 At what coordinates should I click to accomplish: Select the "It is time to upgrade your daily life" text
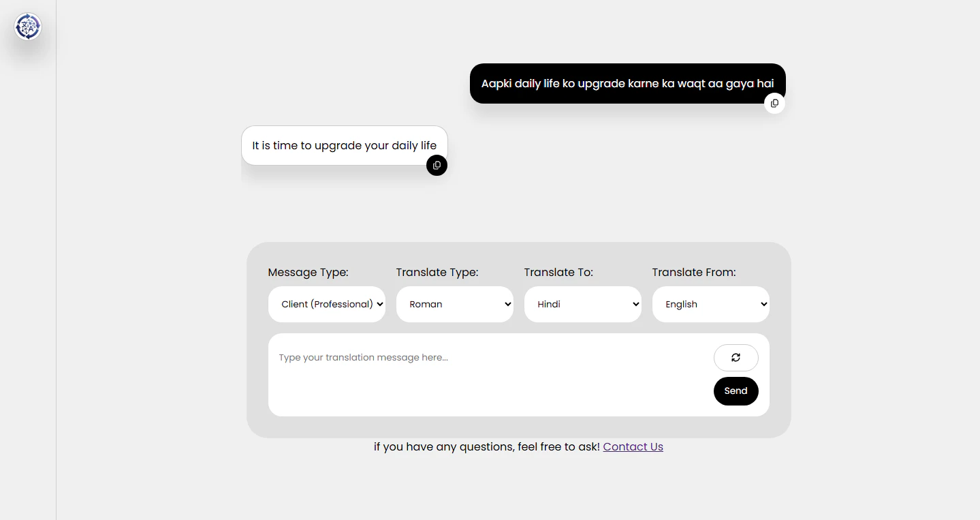click(345, 145)
